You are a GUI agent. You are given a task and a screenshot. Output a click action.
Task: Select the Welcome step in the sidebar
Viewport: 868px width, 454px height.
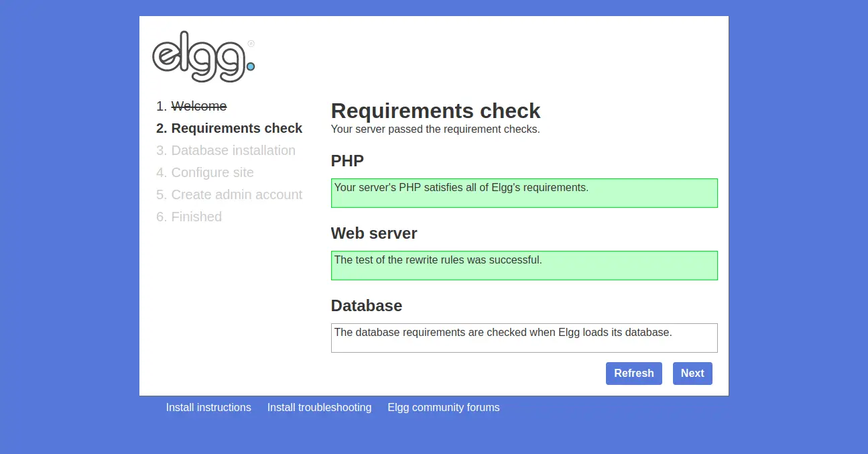199,106
